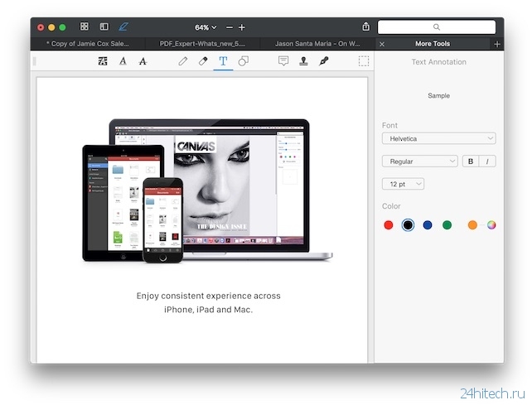The height and width of the screenshot is (405, 532).
Task: Zoom in with the plus button
Action: (242, 27)
